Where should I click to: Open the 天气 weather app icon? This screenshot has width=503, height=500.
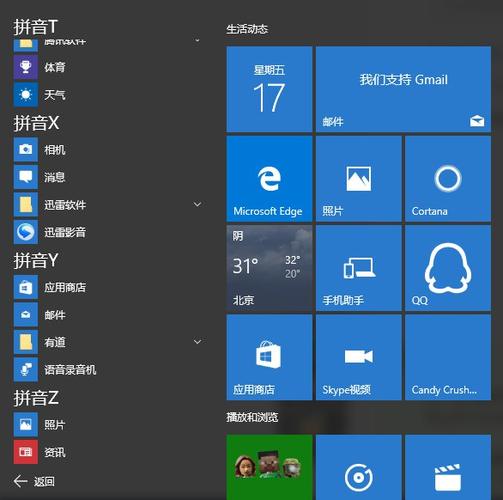point(26,95)
